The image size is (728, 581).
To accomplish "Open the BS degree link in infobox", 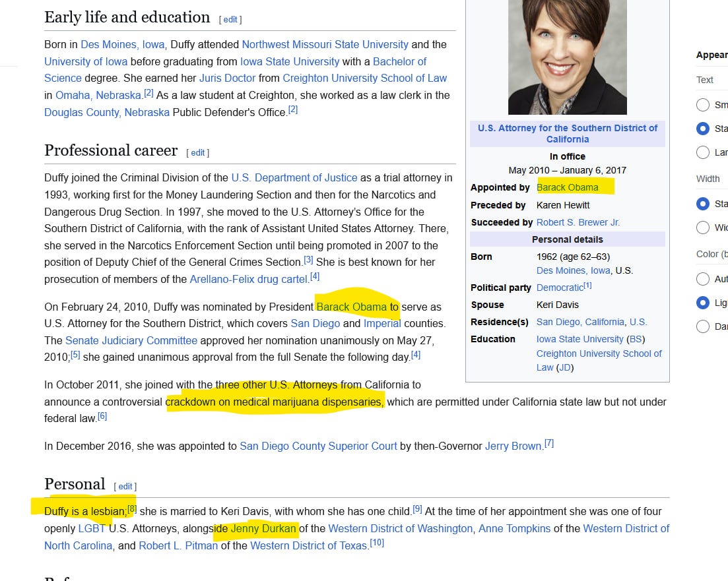I will (x=636, y=339).
